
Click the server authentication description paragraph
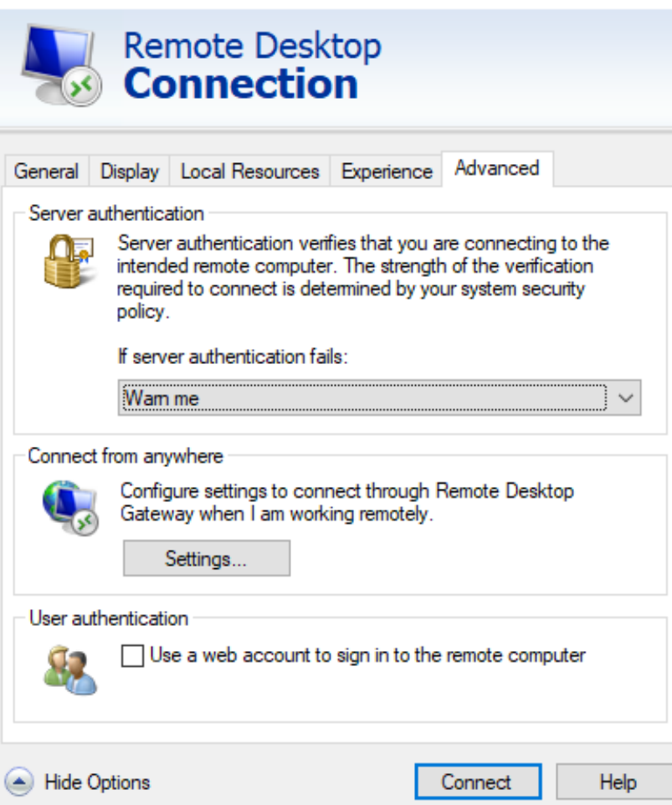tap(363, 278)
